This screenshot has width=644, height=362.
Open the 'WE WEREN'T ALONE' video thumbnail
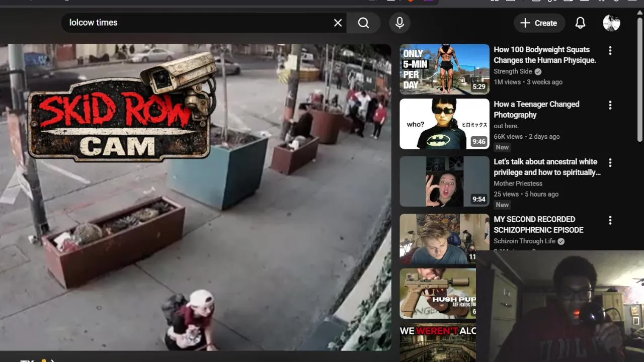click(438, 342)
